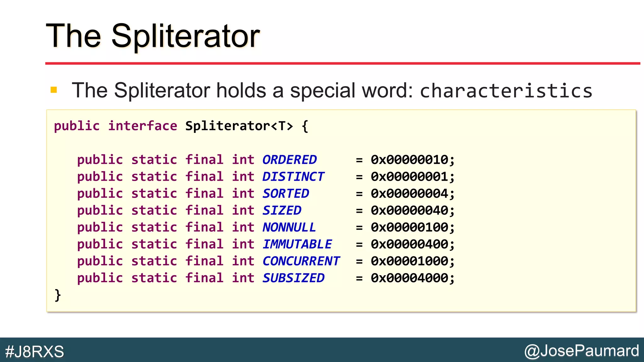Click the value 0x00000040
The image size is (644, 362).
click(x=409, y=210)
